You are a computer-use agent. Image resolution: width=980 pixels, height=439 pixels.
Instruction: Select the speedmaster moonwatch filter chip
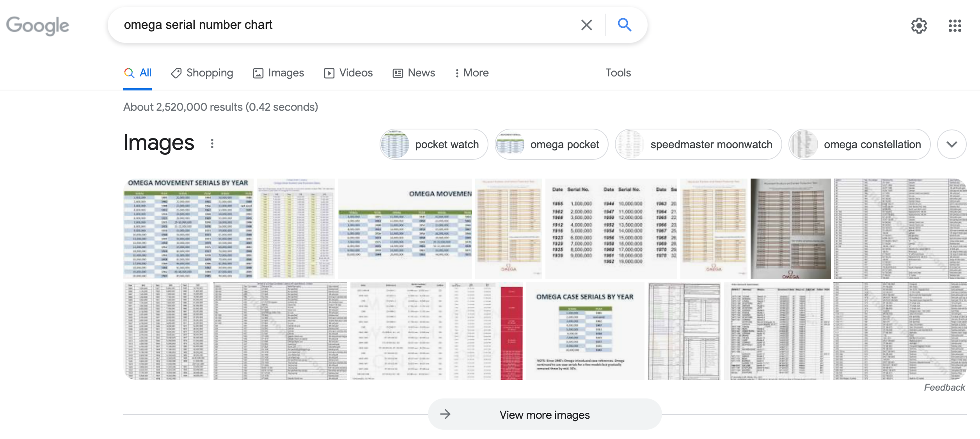[x=698, y=144]
